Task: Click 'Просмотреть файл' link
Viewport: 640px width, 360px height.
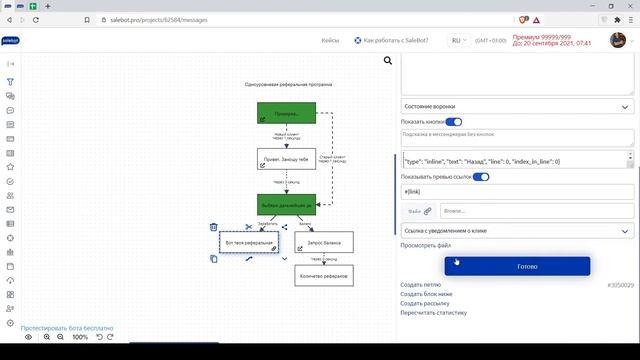Action: pos(426,245)
